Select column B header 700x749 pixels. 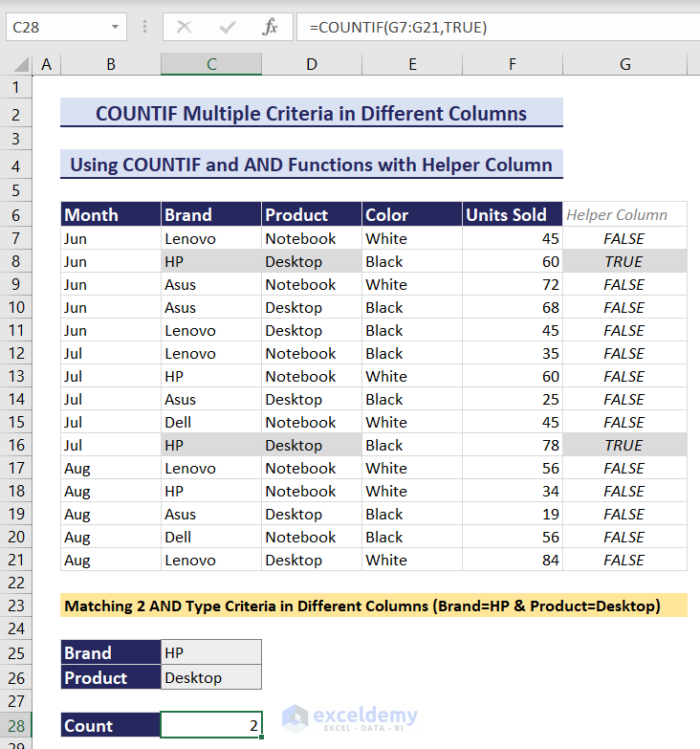tap(111, 64)
